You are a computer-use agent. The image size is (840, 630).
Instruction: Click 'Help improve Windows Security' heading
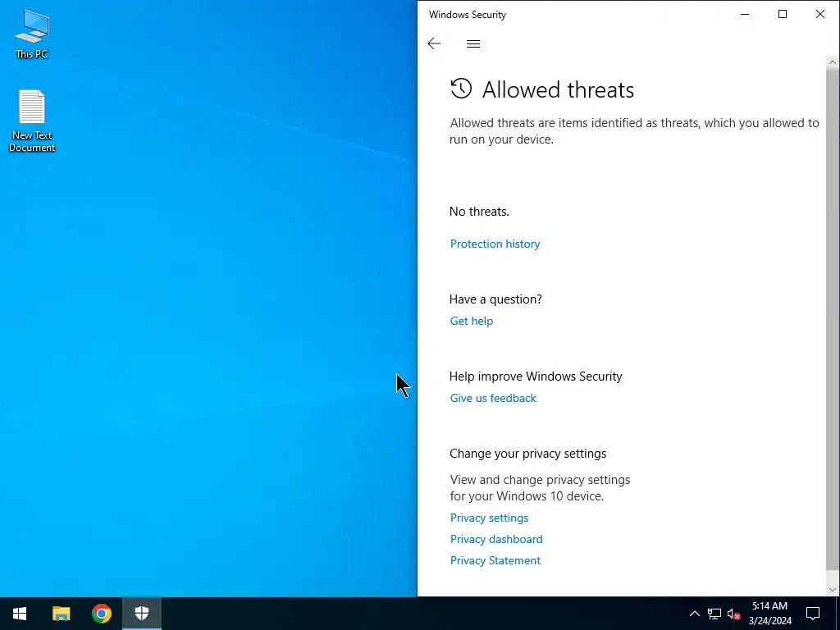click(x=536, y=377)
